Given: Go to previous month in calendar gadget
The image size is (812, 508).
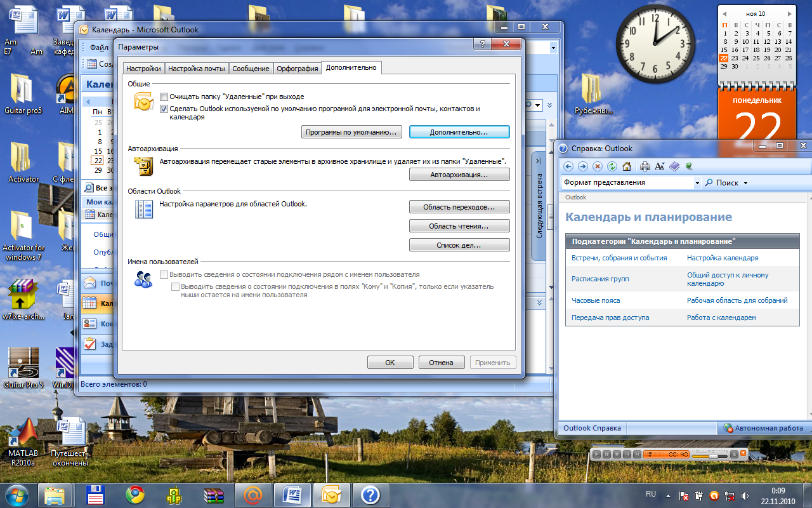Looking at the screenshot, I should [726, 13].
